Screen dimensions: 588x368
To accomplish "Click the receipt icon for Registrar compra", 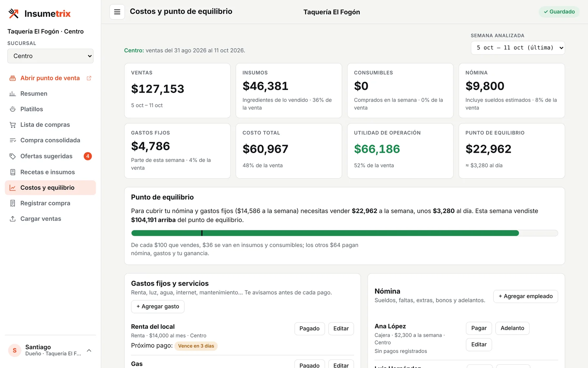I will [13, 203].
